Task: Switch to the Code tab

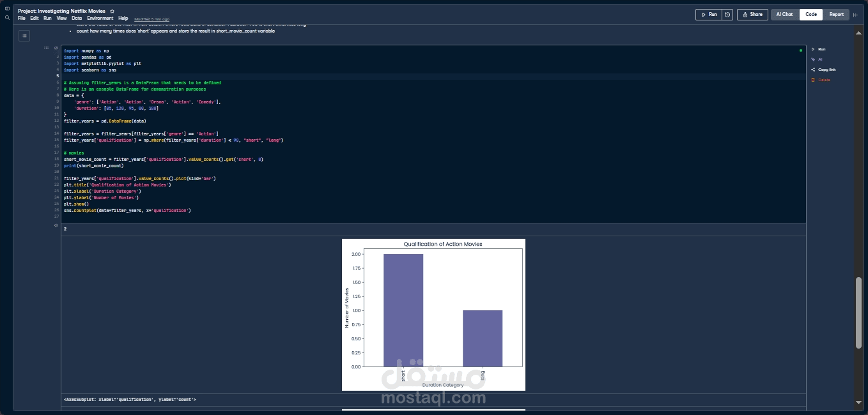Action: 811,14
